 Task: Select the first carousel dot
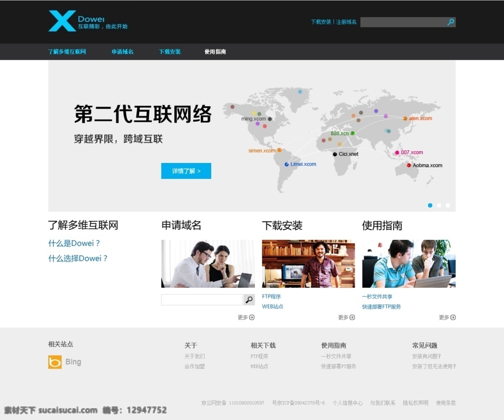[x=430, y=205]
